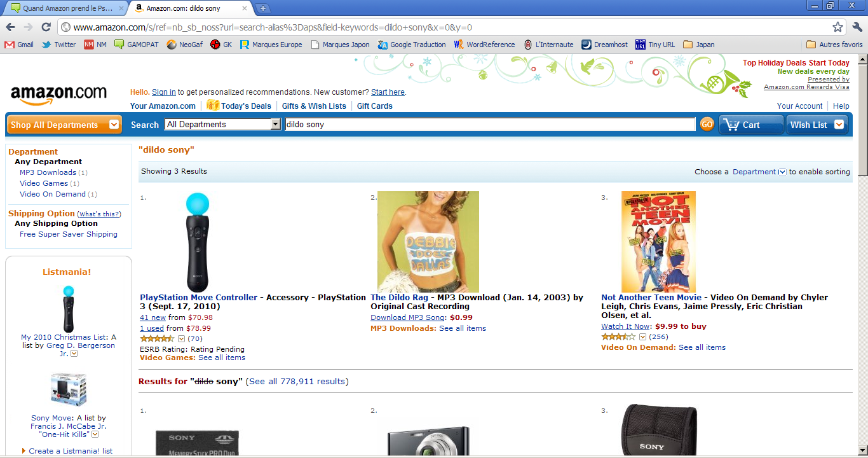Select the Amazon.com: dildo sony tab
Viewport: 868px width, 458px height.
(x=191, y=8)
